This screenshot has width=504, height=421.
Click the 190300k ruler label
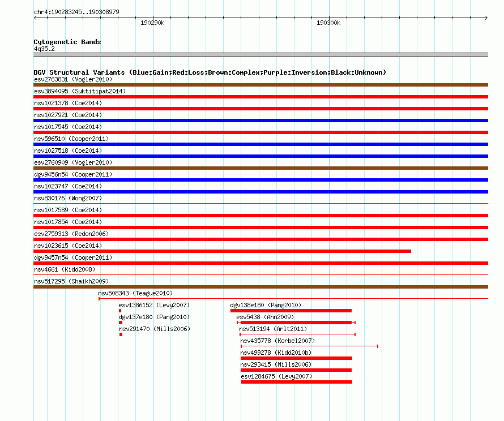328,23
